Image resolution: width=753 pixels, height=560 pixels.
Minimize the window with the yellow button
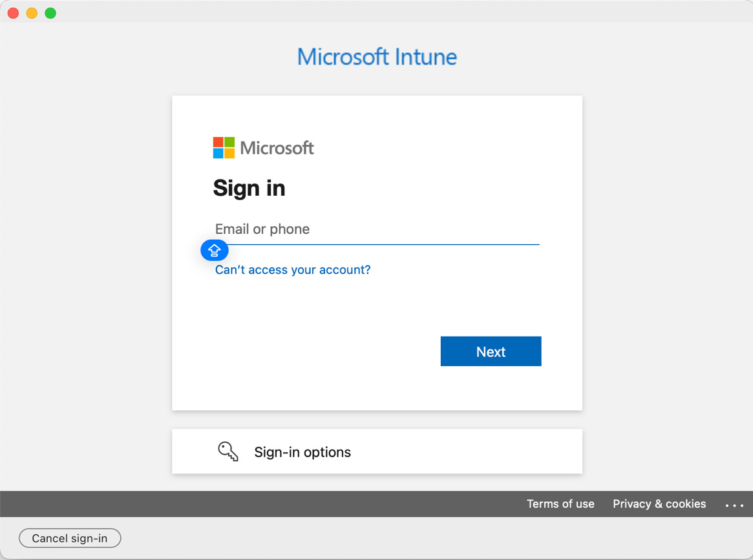click(32, 13)
